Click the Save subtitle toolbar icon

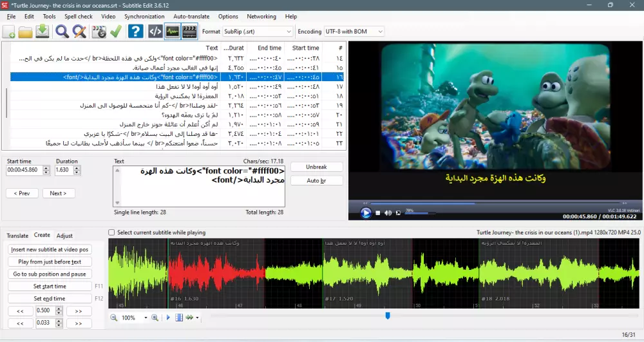[43, 31]
